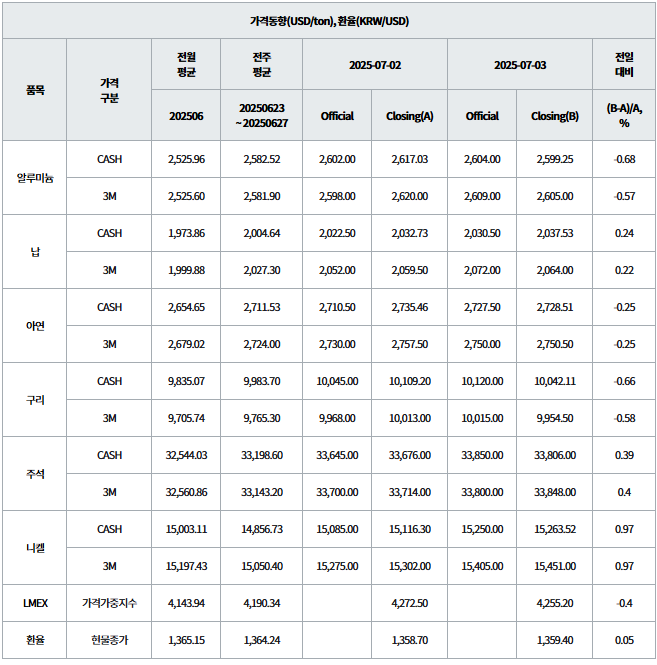Viewport: 657px width, 665px height.
Task: Click lead CASH value '1,973.86'
Action: [x=186, y=233]
